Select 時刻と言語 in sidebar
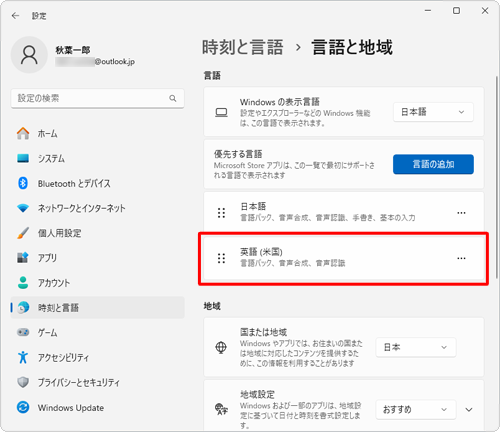The height and width of the screenshot is (432, 500). point(98,307)
